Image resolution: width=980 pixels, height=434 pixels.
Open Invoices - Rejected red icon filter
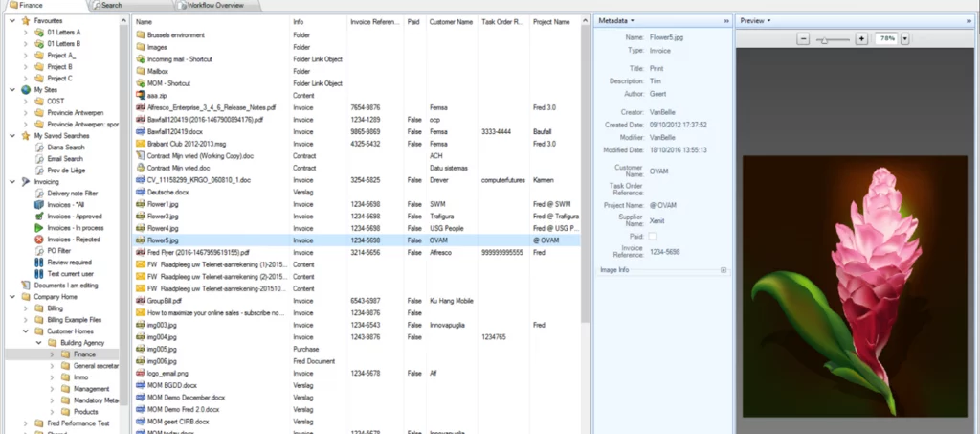point(39,240)
